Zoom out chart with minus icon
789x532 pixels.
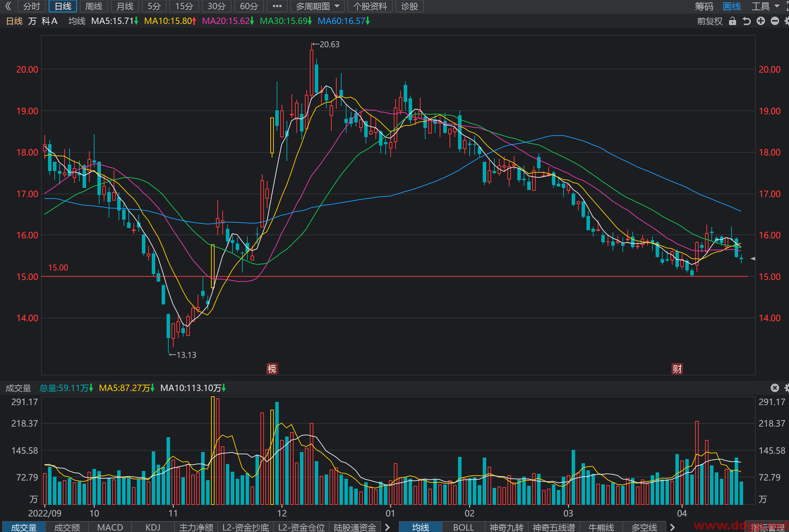click(775, 21)
